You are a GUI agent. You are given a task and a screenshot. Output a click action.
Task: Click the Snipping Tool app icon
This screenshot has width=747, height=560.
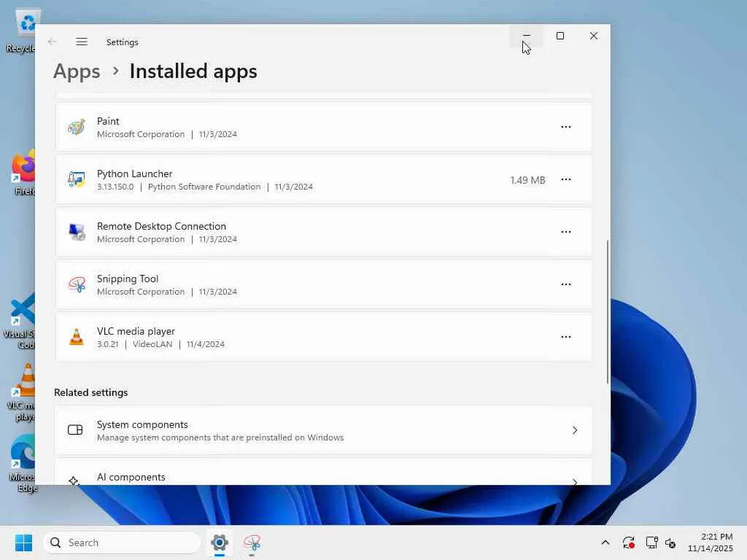[76, 284]
